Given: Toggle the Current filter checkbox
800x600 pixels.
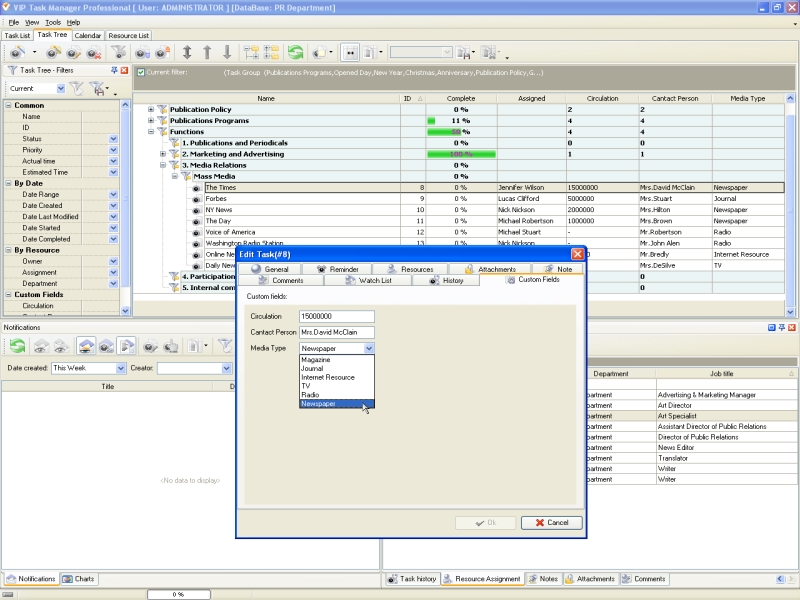Looking at the screenshot, I should coord(141,72).
